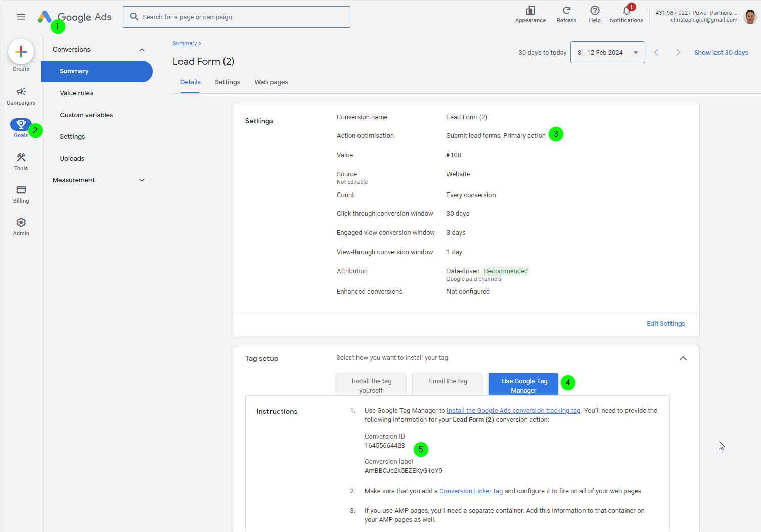761x532 pixels.
Task: Go to the next date range
Action: tap(678, 53)
